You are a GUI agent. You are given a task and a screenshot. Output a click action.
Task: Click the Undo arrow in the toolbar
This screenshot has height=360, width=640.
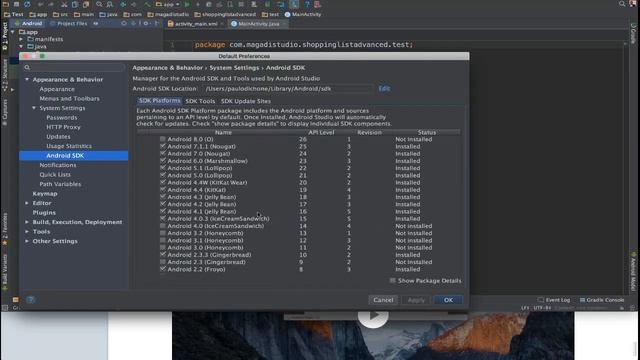pyautogui.click(x=41, y=4)
